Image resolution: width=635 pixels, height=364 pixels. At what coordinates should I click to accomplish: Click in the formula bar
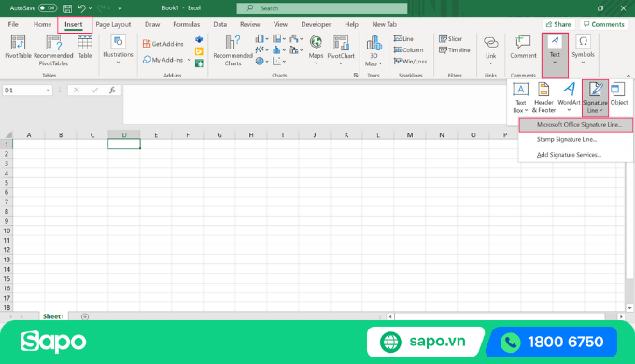pos(314,104)
